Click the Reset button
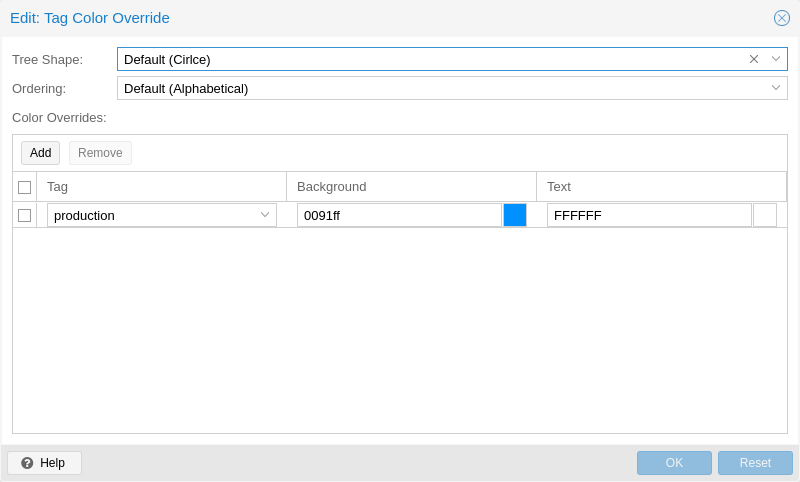The image size is (800, 482). click(x=755, y=463)
